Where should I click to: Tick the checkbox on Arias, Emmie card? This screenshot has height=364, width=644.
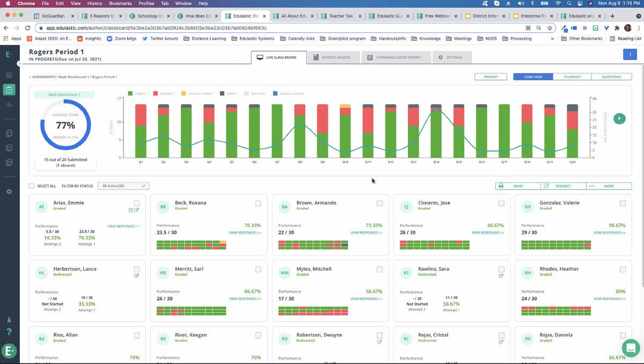(137, 203)
